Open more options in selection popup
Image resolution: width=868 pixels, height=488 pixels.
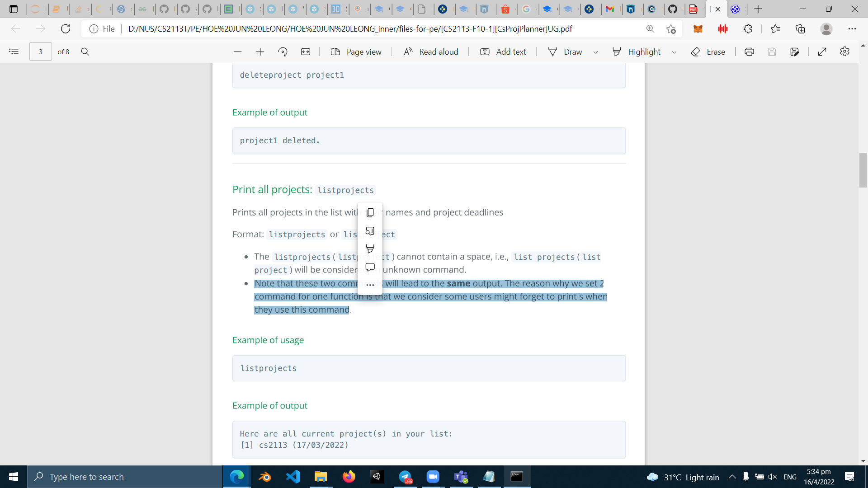coord(370,285)
